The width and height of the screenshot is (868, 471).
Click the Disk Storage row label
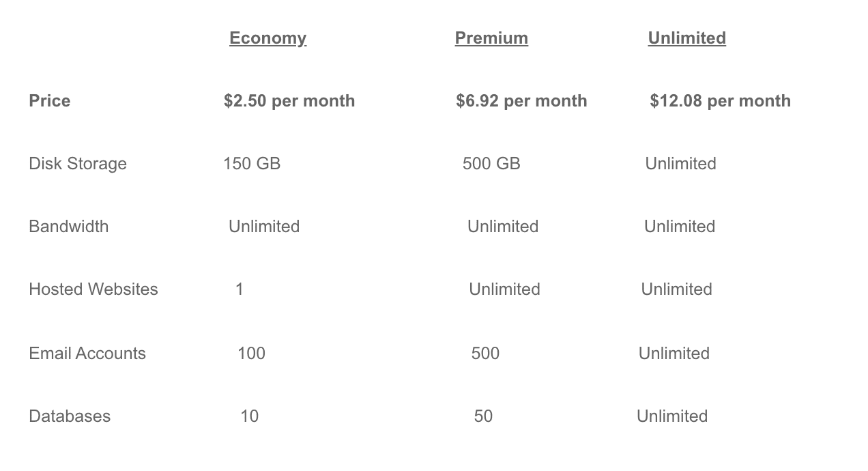(78, 164)
